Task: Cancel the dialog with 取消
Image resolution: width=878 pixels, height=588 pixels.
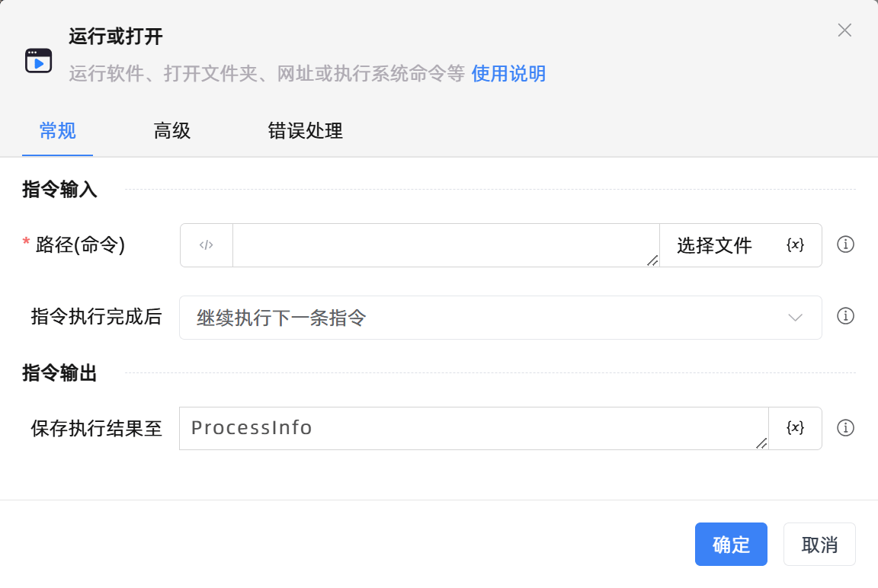Action: (x=819, y=544)
